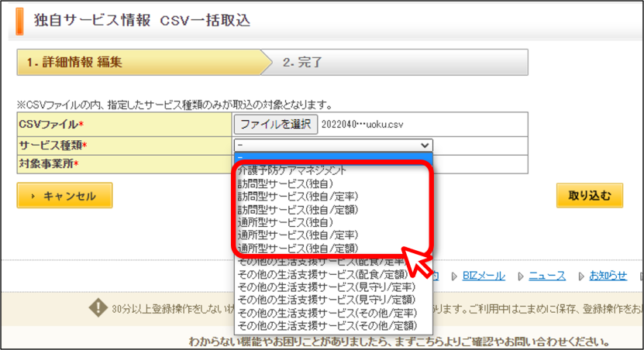The image size is (644, 350).
Task: Select the highlighted blank dash option
Action: coord(333,157)
